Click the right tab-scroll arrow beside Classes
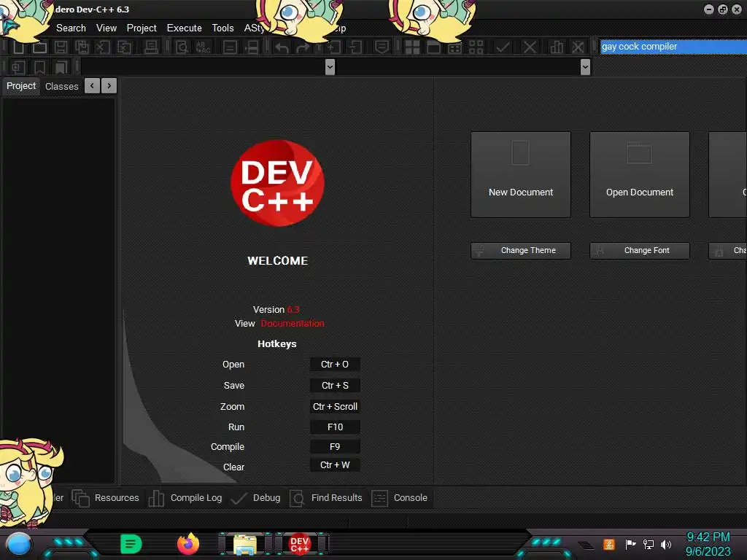Screen dimensions: 747x560 click(109, 86)
